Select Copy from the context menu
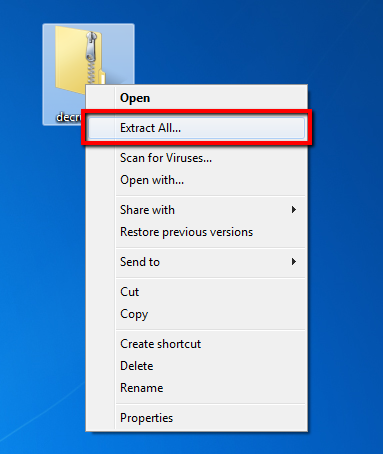Screen dimensions: 383x454 tap(196, 314)
